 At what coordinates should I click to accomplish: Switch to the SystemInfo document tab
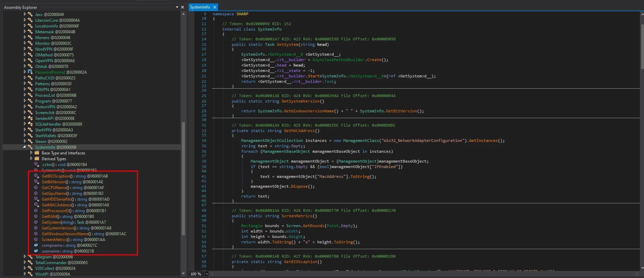tap(200, 7)
